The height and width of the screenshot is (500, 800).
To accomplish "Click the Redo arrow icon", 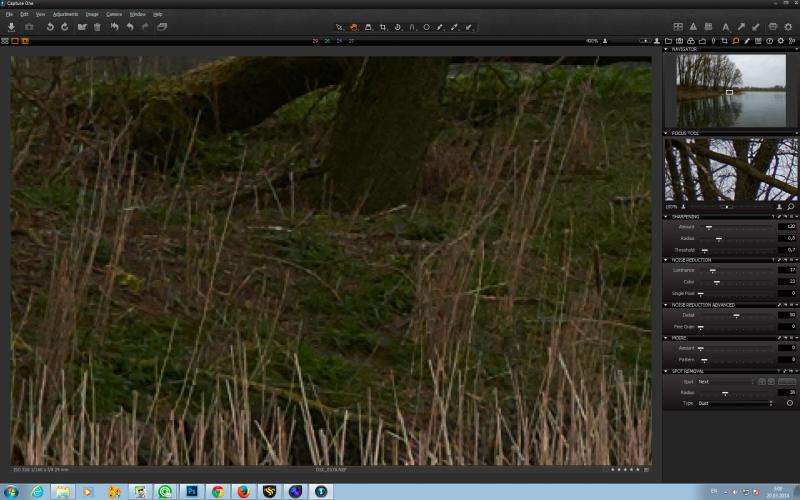I will pyautogui.click(x=145, y=27).
